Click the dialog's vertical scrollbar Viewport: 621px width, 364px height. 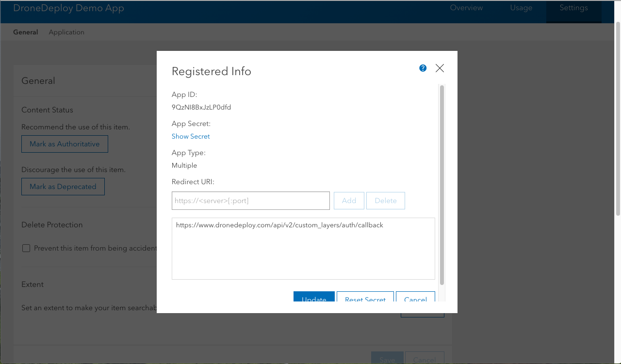(x=442, y=185)
